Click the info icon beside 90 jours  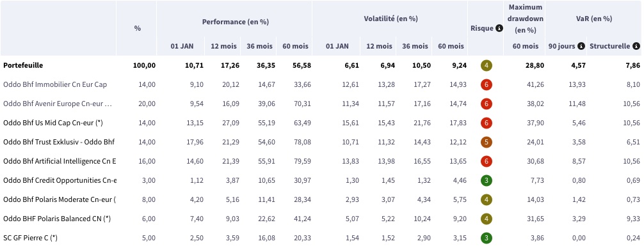(581, 46)
